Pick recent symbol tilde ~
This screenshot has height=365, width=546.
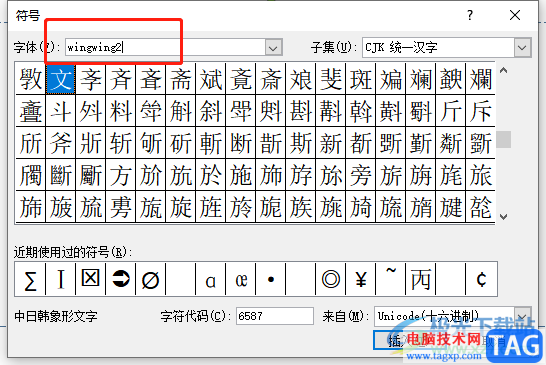390,279
